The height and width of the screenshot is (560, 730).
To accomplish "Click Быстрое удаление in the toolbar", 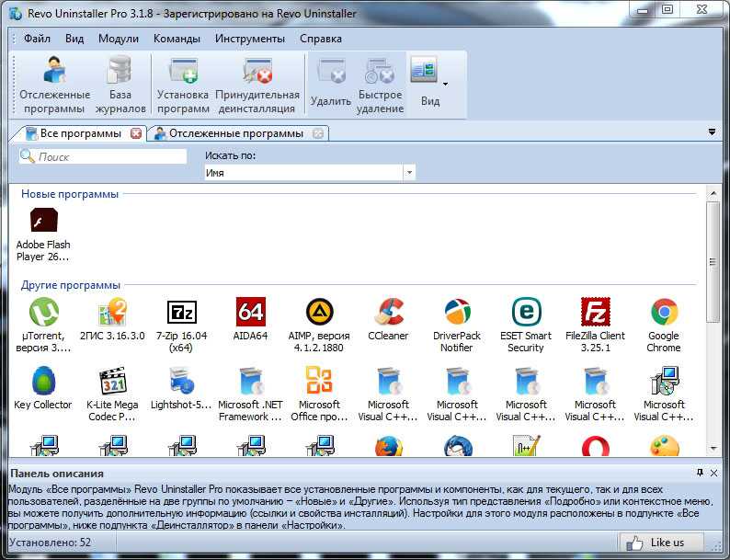I will coord(380,85).
